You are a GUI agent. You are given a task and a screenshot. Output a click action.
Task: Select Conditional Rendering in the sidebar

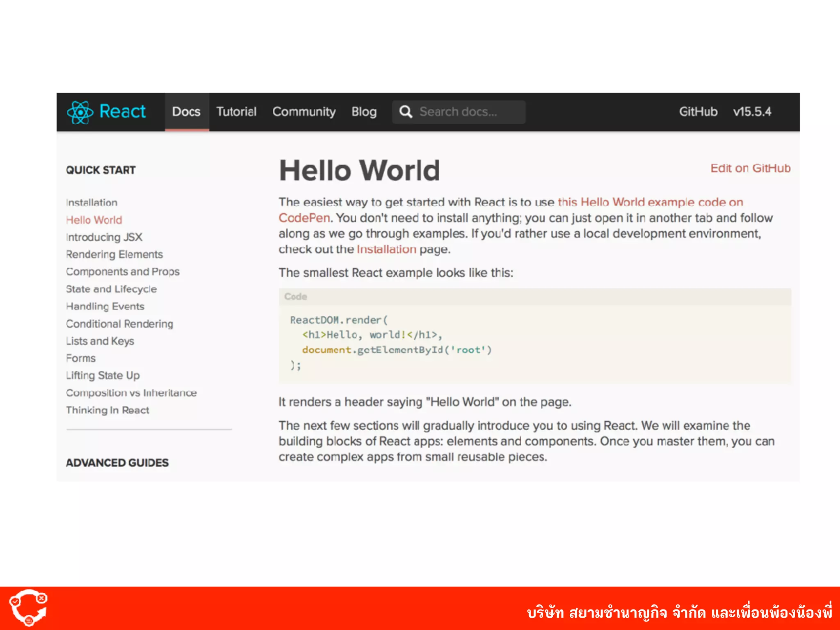119,324
